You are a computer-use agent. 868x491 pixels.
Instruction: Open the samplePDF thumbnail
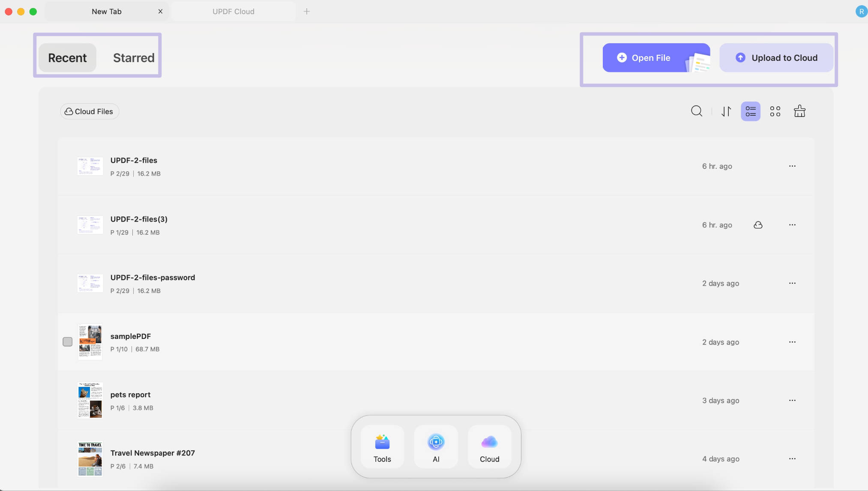(90, 342)
